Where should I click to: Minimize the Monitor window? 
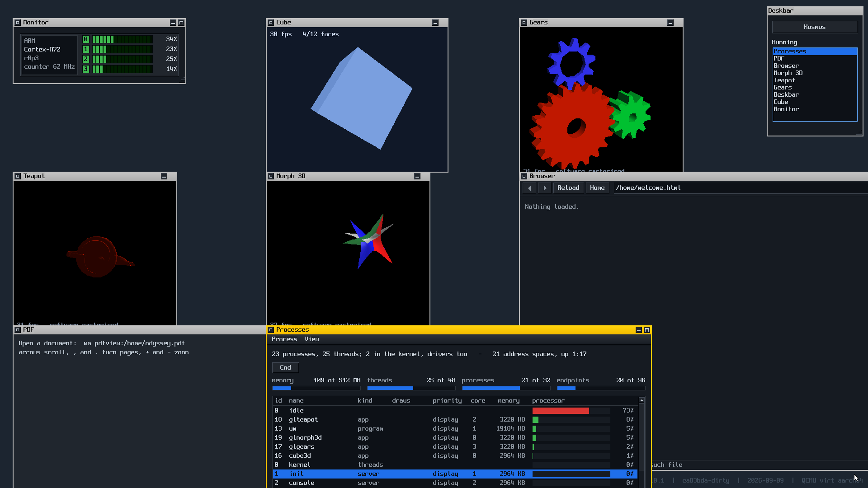173,23
